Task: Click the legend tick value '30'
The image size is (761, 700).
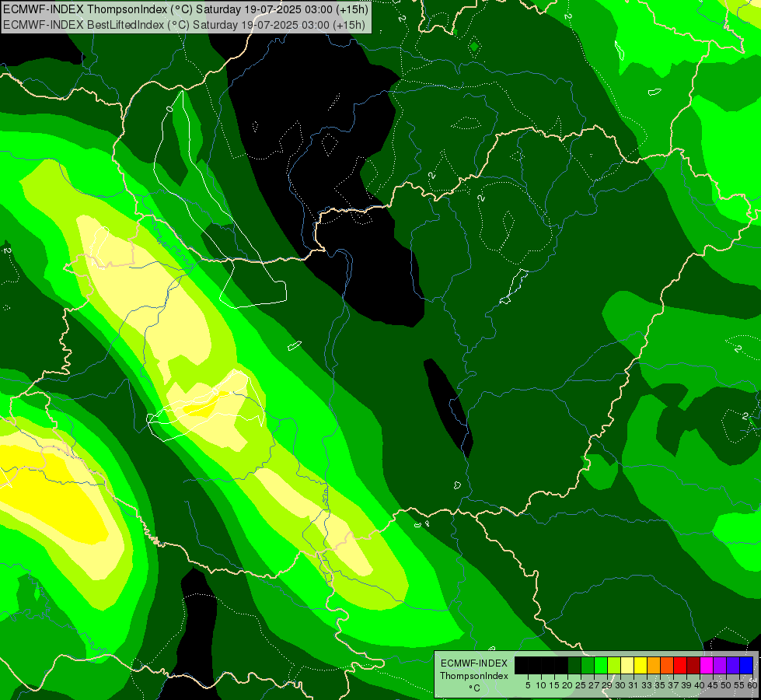Action: (x=621, y=685)
